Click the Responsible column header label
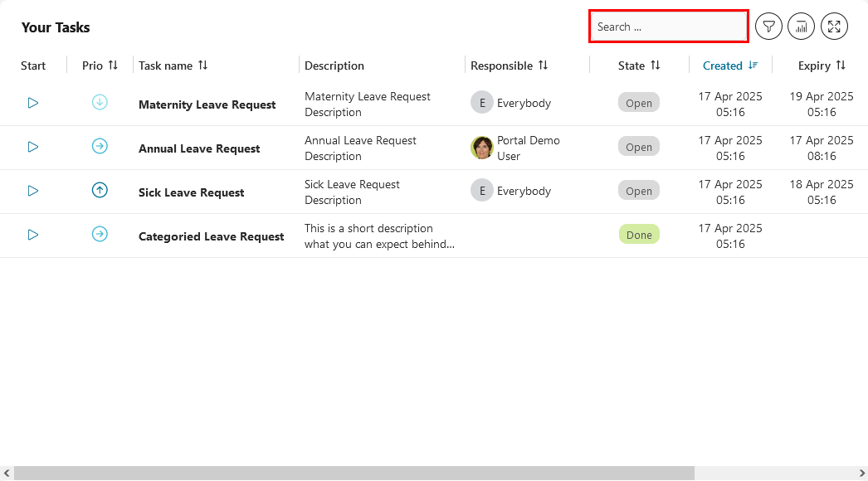Screen dimensions: 868x481 coord(501,66)
